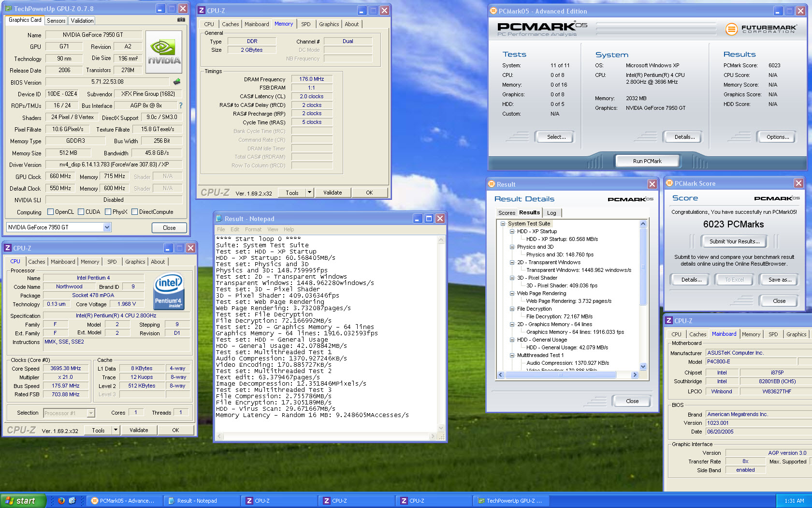This screenshot has width=812, height=508.
Task: Click the Notepad title bar icon
Action: coord(219,219)
